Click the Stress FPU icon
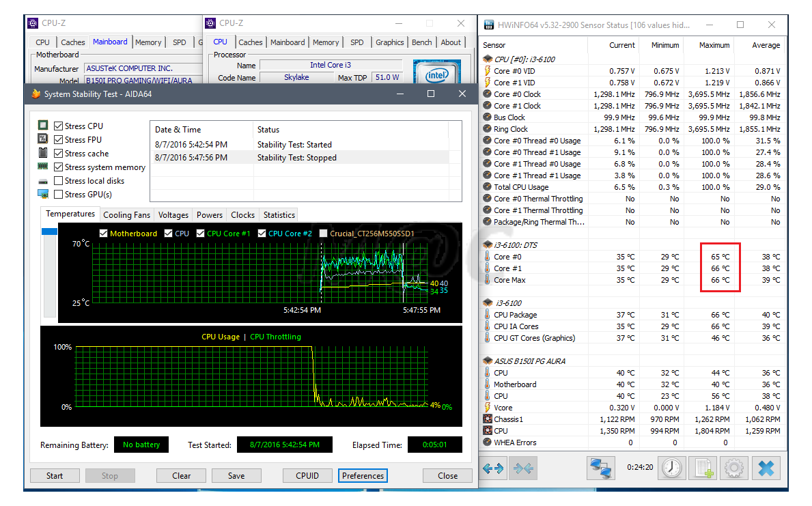812x506 pixels. pos(43,139)
